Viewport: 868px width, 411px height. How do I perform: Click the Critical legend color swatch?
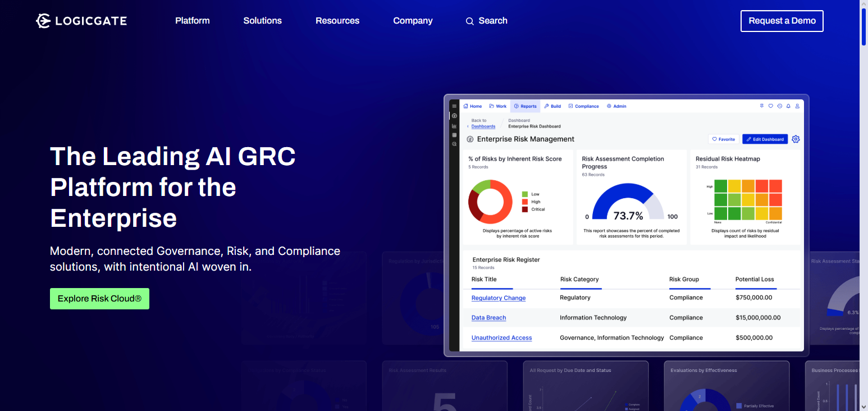coord(525,209)
